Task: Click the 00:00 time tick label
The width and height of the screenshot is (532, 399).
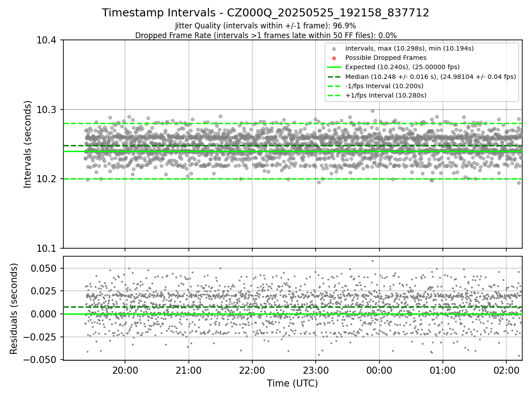Action: pyautogui.click(x=379, y=370)
